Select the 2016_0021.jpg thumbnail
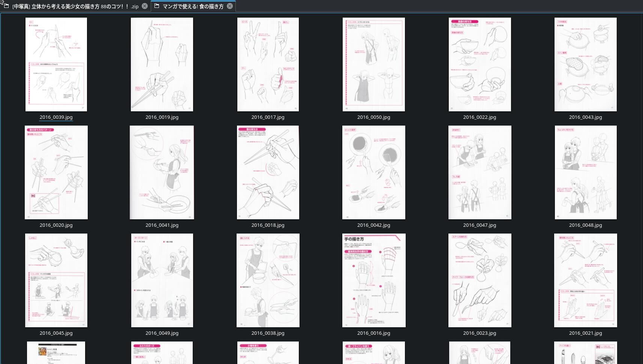The height and width of the screenshot is (364, 643). coord(586,280)
